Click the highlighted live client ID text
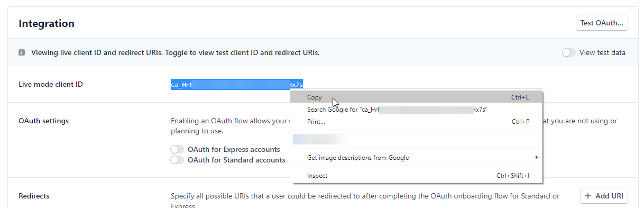644x208 pixels. click(237, 84)
